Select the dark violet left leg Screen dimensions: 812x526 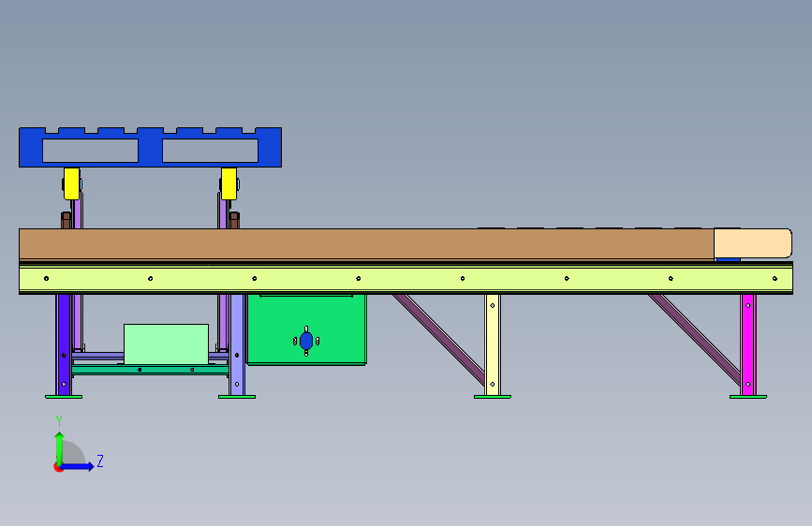click(x=64, y=344)
